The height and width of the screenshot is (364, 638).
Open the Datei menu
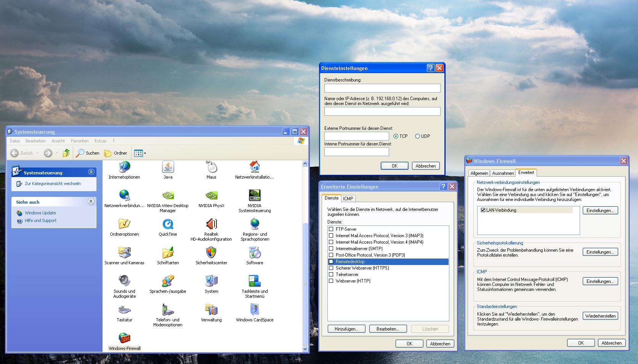pos(15,141)
